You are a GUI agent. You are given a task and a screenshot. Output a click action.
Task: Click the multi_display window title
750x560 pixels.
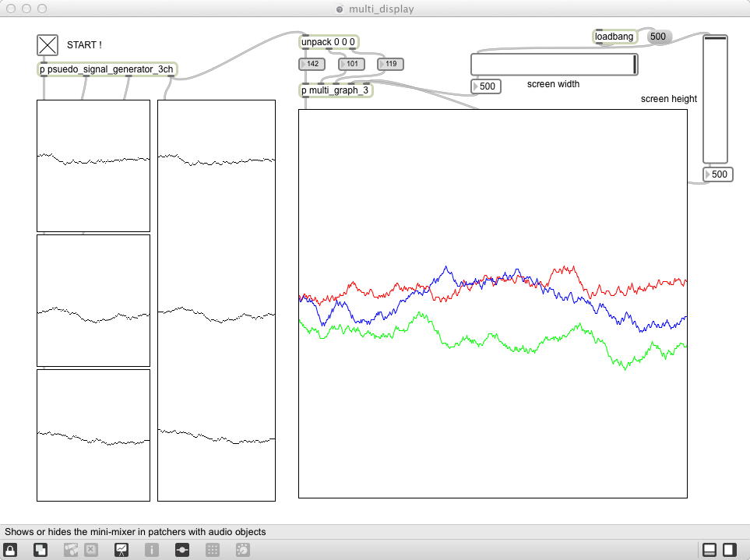pos(381,9)
